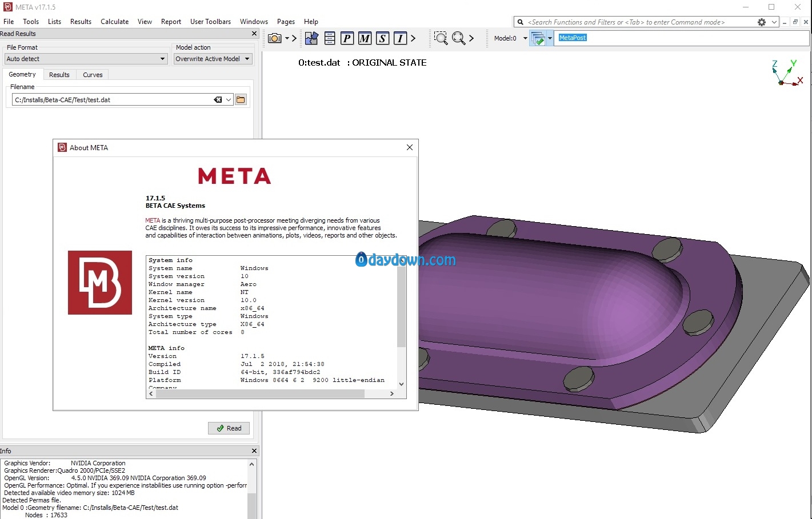This screenshot has width=812, height=519.
Task: Browse for file with the folder icon
Action: (x=241, y=99)
